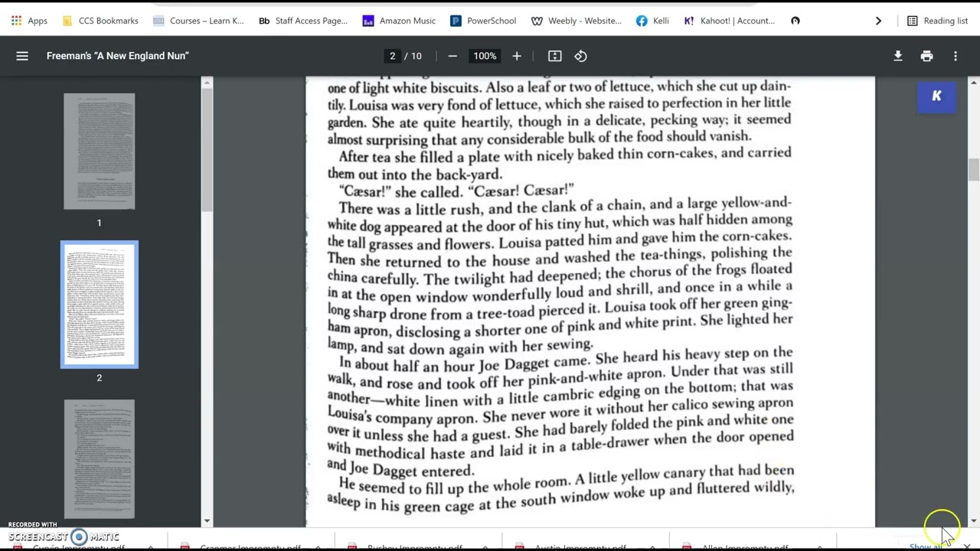Click the round dark bookmark icon after Kahoot
This screenshot has height=551, width=980.
click(795, 21)
